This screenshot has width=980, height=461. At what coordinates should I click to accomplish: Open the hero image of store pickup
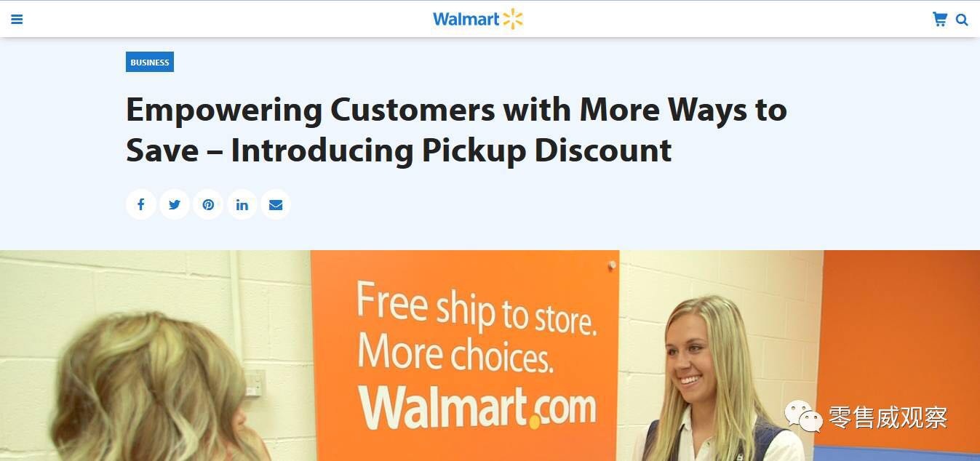pos(490,356)
